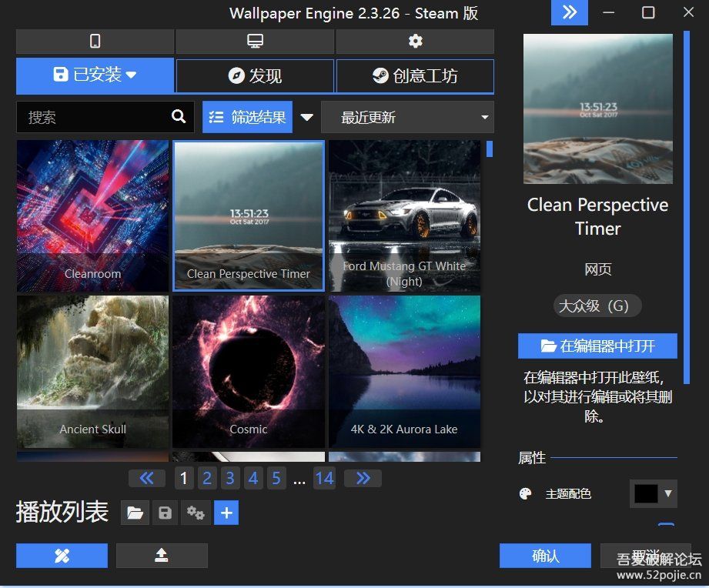709x588 pixels.
Task: Open the monitor display settings icon
Action: pyautogui.click(x=255, y=41)
